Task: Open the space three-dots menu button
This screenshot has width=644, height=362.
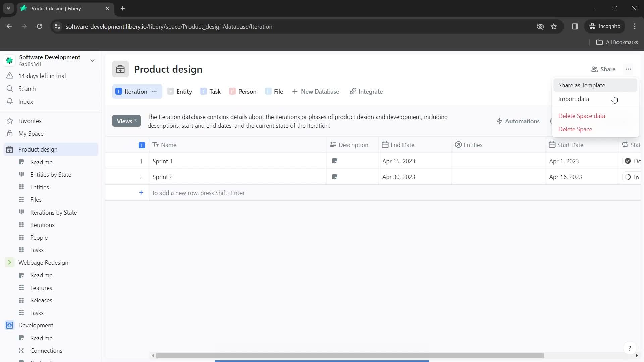Action: pos(628,69)
